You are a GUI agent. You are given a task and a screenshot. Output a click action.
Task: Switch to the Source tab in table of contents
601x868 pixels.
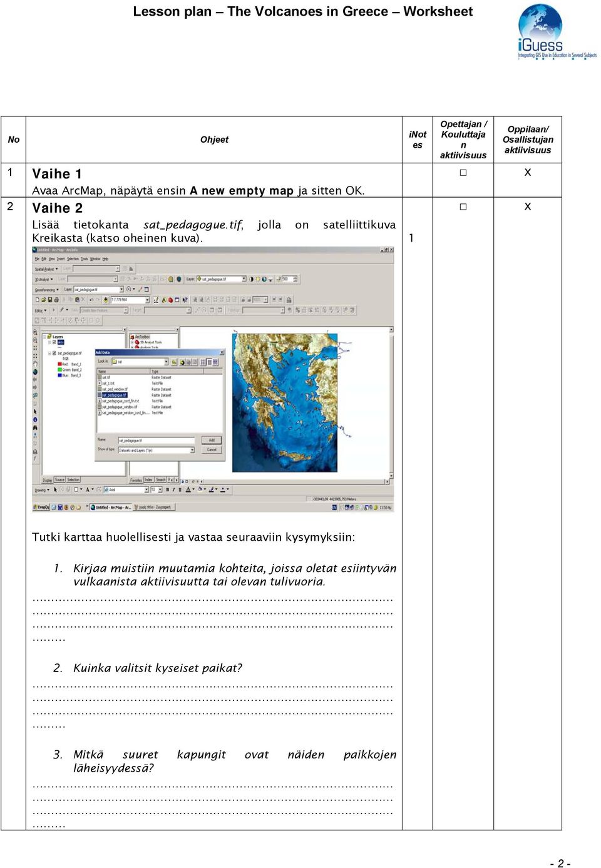point(59,480)
